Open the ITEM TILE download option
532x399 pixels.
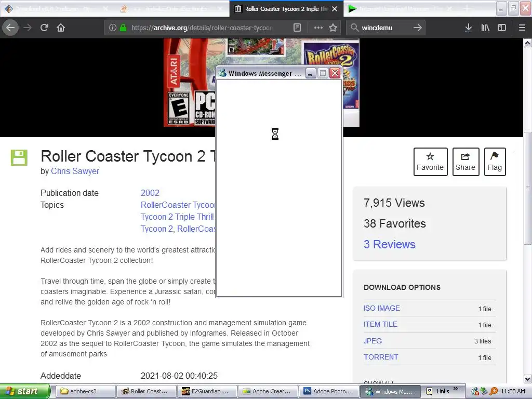click(380, 324)
